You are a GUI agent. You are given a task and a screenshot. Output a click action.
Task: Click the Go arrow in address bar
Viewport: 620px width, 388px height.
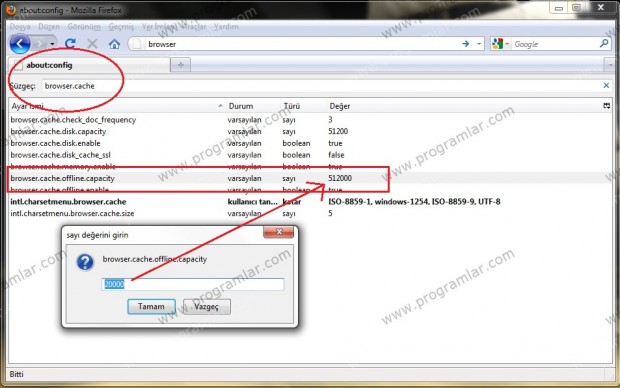(466, 44)
